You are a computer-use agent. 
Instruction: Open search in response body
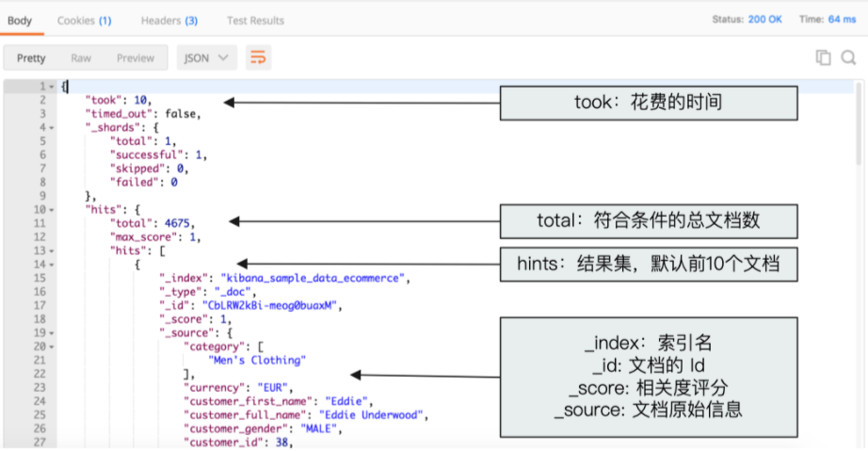point(848,57)
